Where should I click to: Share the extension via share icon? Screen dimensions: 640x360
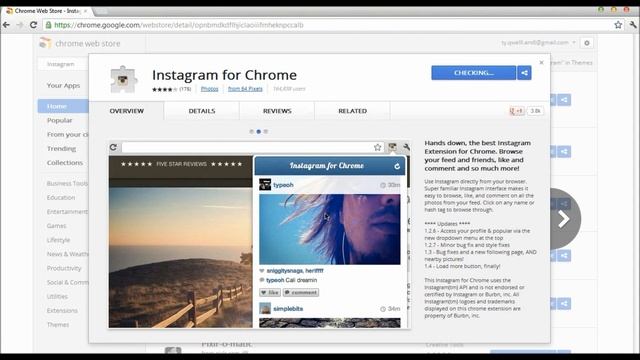click(x=524, y=73)
